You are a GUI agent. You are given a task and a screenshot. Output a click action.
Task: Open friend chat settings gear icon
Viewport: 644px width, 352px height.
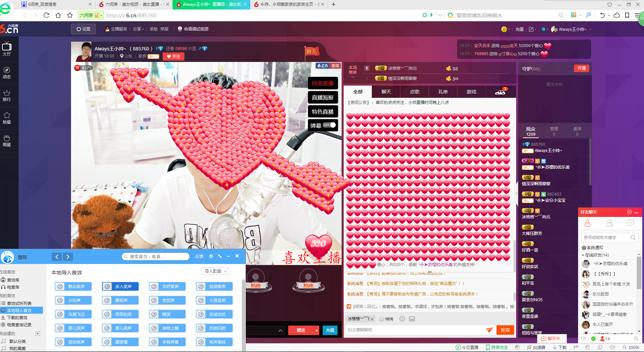629,212
